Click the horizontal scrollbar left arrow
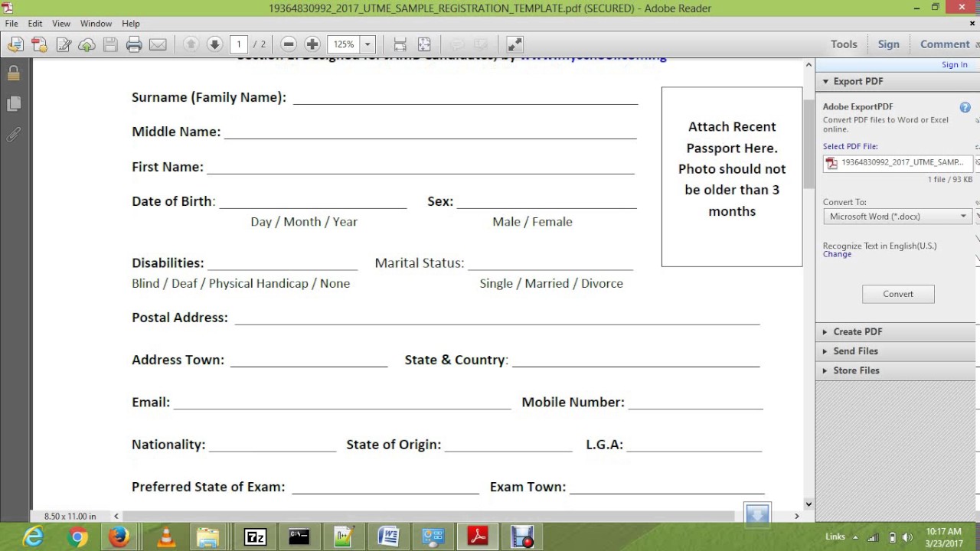Image resolution: width=980 pixels, height=551 pixels. pos(116,517)
